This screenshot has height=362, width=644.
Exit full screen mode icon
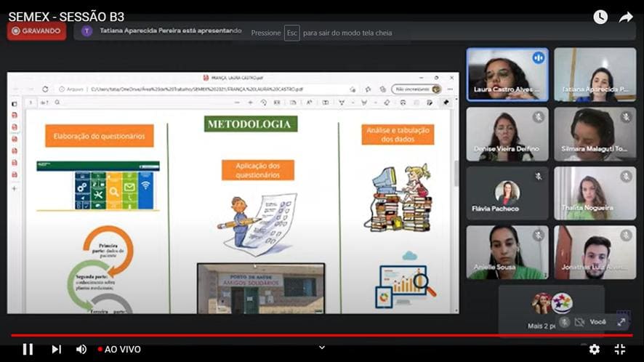click(620, 349)
